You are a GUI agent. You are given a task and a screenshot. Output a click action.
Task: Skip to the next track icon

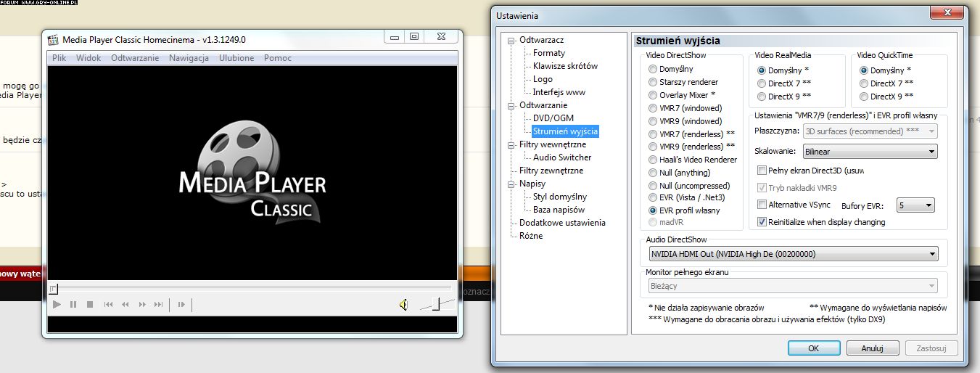pos(159,305)
